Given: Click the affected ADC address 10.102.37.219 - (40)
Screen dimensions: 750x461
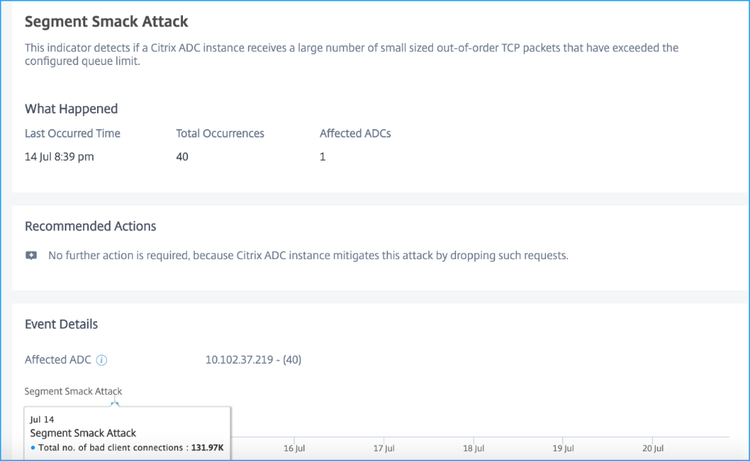Looking at the screenshot, I should tap(254, 360).
